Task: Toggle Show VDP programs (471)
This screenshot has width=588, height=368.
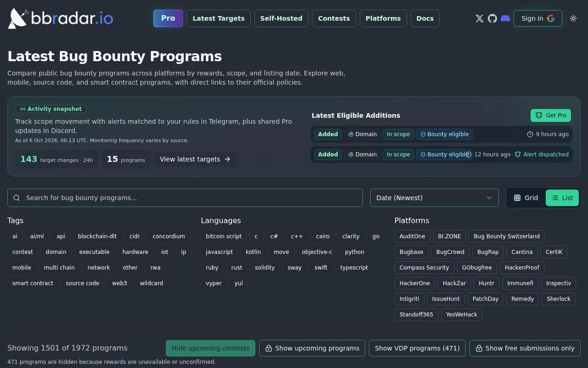Action: pos(417,348)
